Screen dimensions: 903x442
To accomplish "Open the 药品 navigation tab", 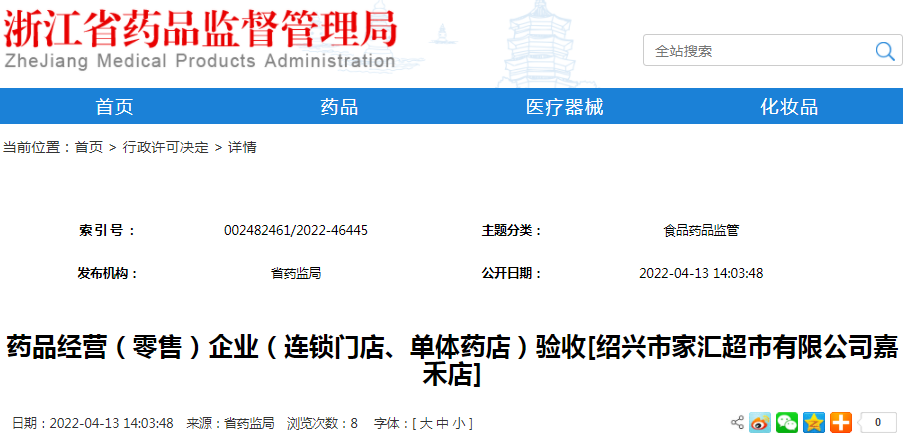I will [339, 106].
